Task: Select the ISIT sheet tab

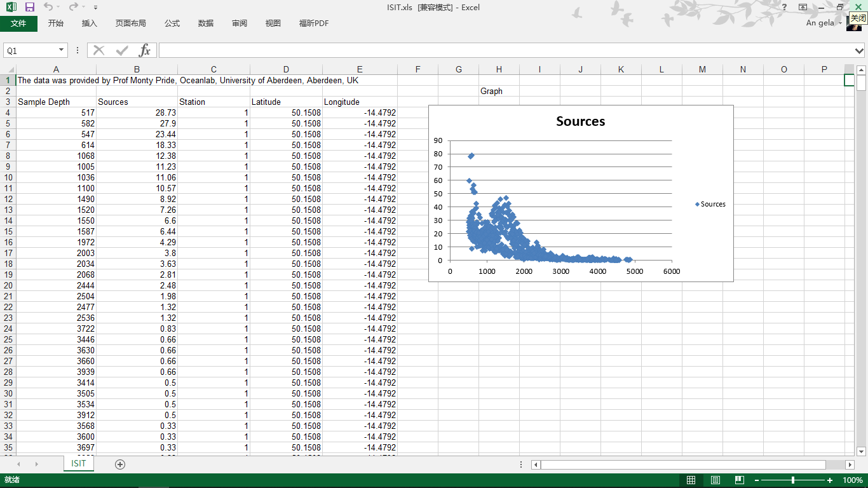Action: pyautogui.click(x=79, y=464)
